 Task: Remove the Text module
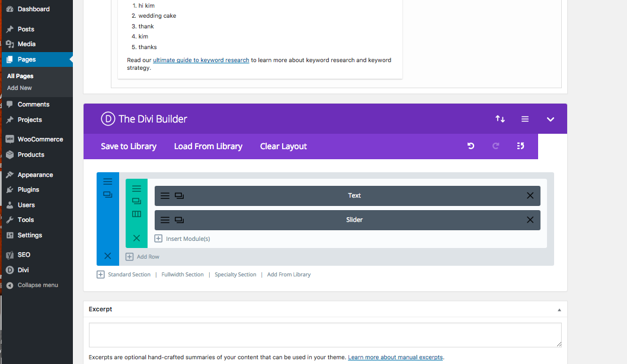(530, 195)
